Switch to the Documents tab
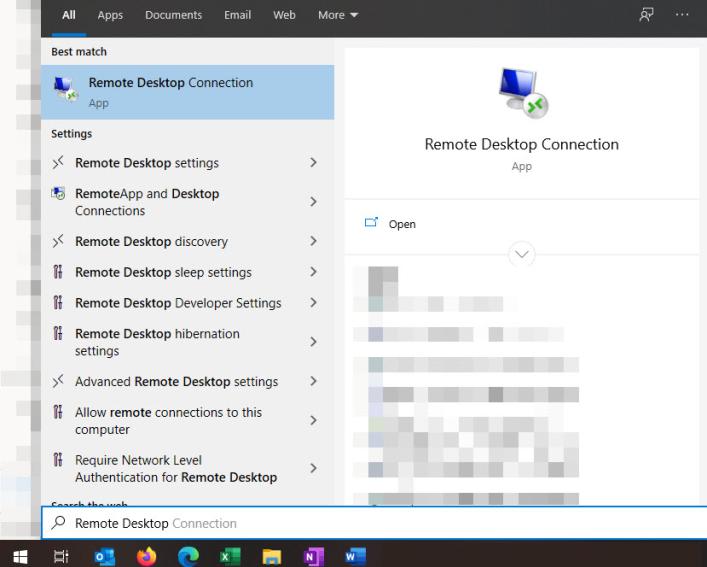707x567 pixels. (x=174, y=15)
